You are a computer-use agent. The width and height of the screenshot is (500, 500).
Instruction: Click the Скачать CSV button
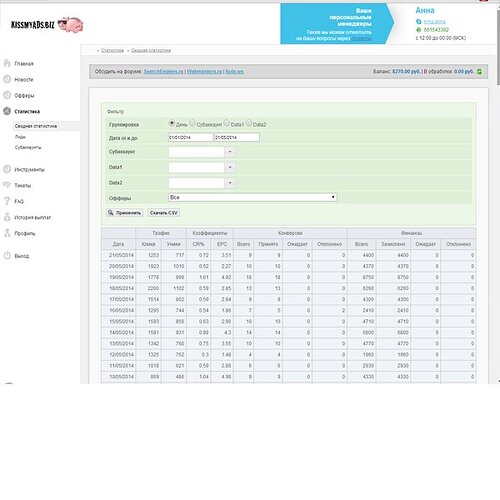pos(164,213)
